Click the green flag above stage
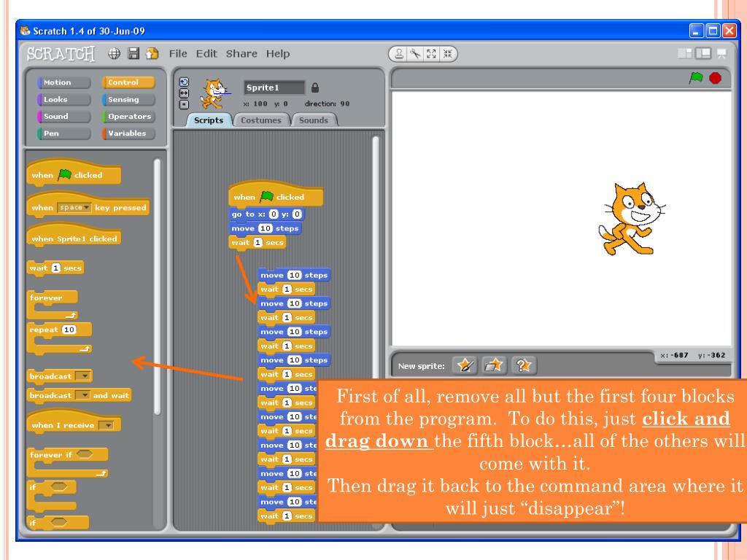This screenshot has height=560, width=747. click(696, 77)
